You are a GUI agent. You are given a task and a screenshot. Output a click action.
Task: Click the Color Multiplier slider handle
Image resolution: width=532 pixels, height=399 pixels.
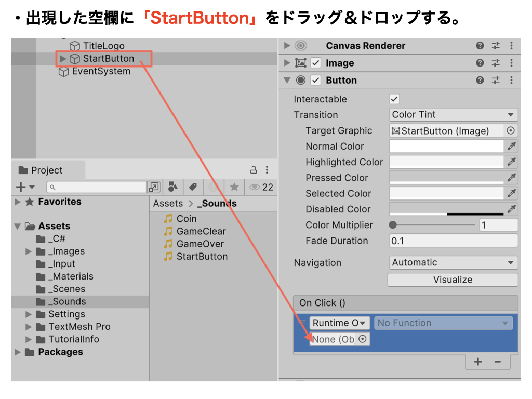pyautogui.click(x=393, y=225)
